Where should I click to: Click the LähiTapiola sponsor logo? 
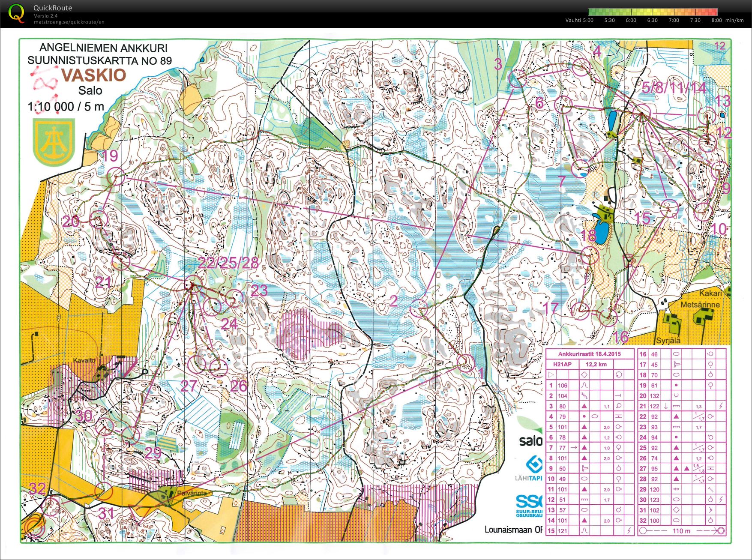530,468
